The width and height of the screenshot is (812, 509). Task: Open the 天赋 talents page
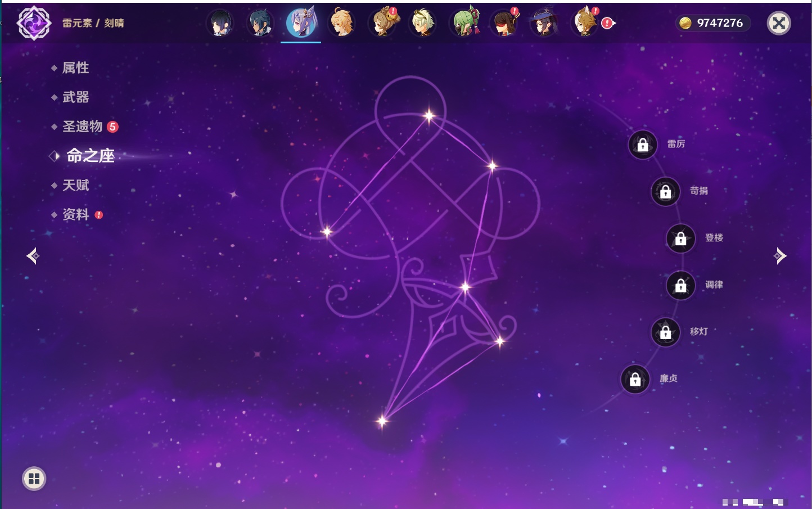75,185
